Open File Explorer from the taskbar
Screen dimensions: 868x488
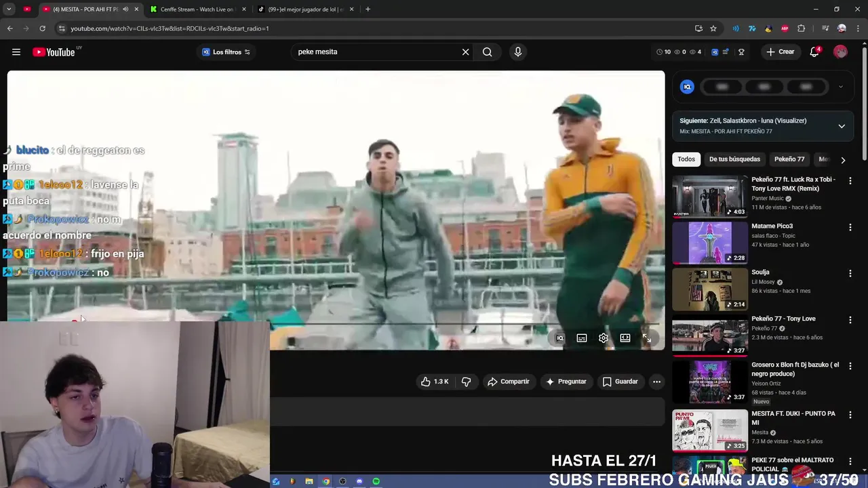click(309, 481)
